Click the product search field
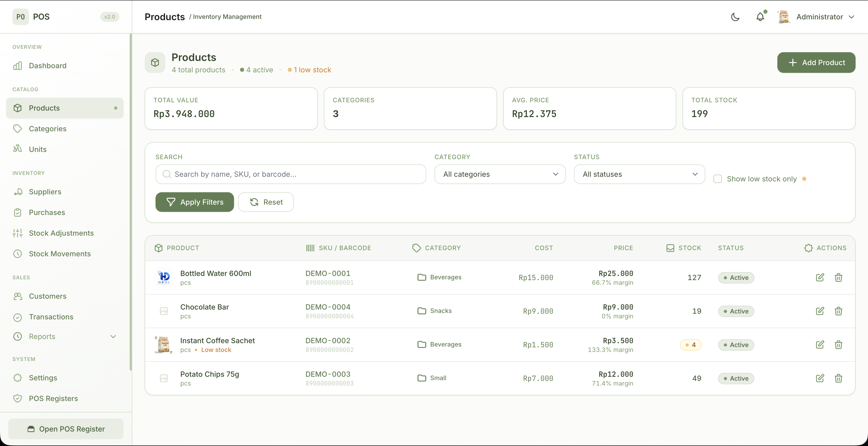Screen dimensions: 868x446 tap(290, 174)
